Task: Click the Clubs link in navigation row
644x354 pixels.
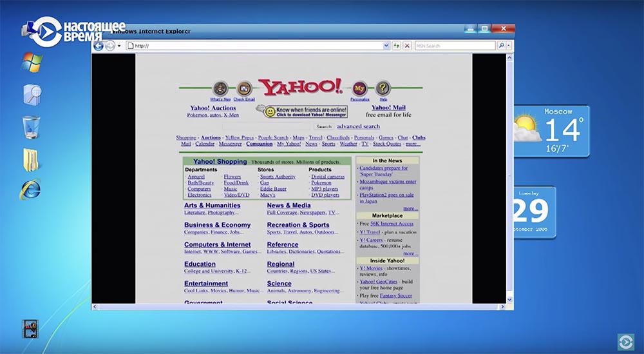Action: (x=419, y=137)
